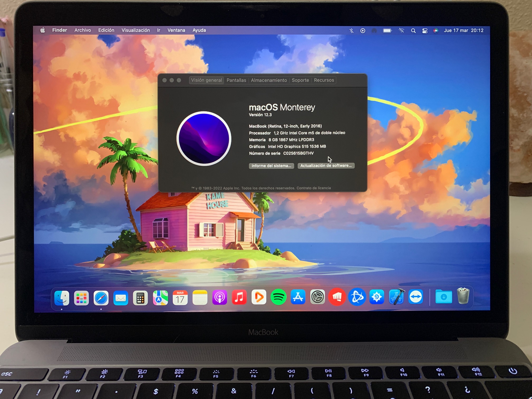Switch to the Almacenamiento tab

(269, 80)
